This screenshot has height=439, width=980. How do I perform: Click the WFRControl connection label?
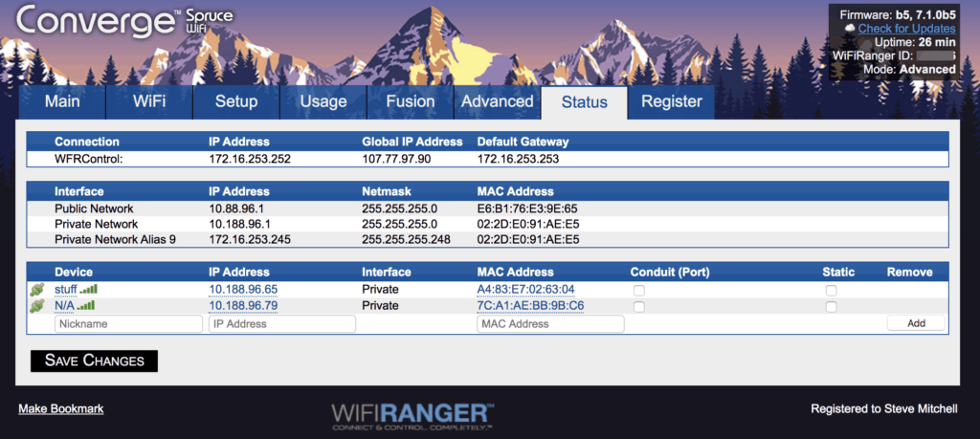point(89,159)
